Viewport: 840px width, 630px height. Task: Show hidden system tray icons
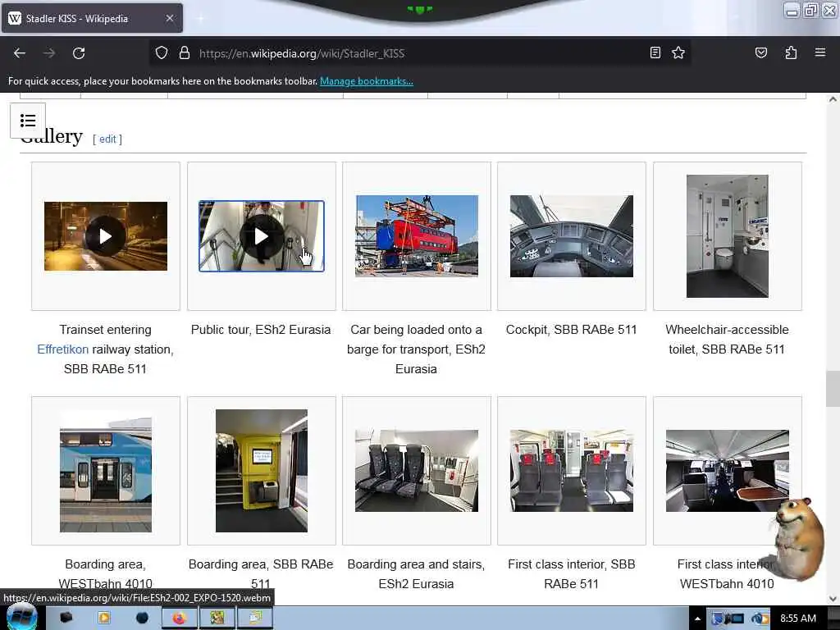pos(697,619)
